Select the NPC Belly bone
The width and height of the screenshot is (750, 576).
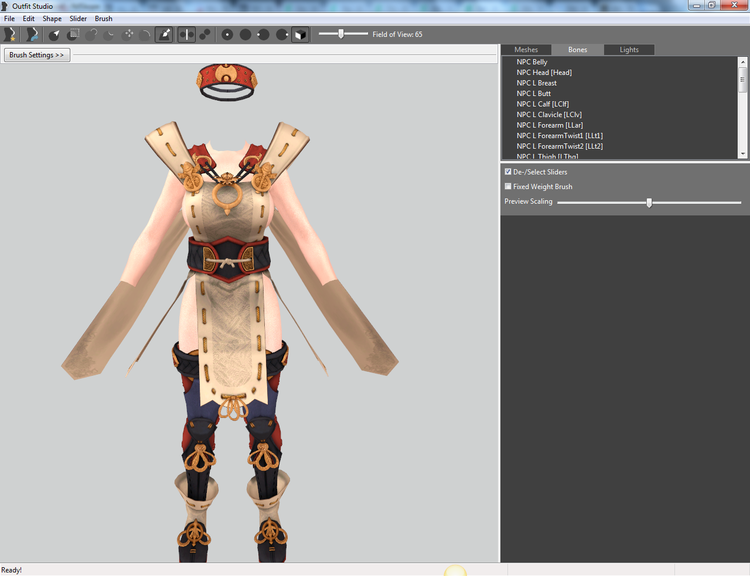(x=532, y=62)
